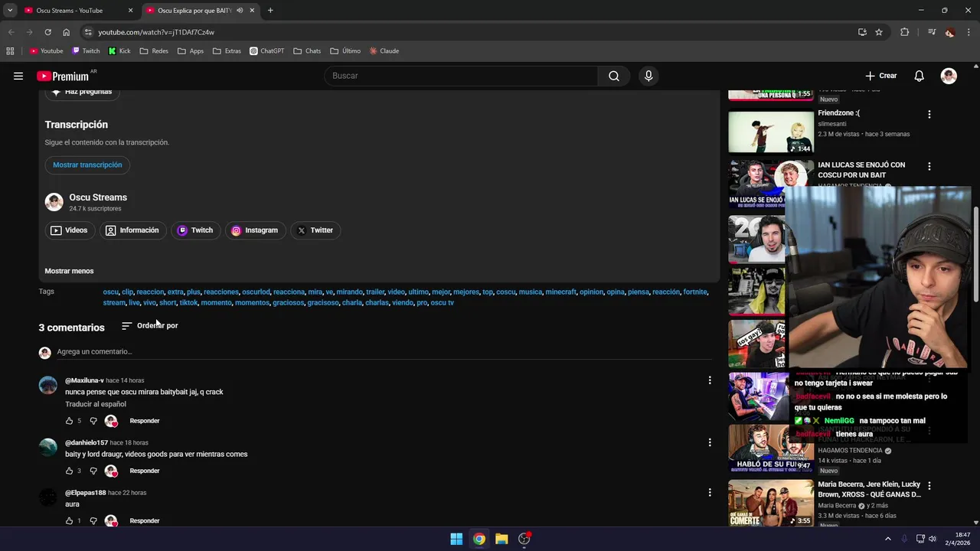Click Agrega un comentario field

point(384,352)
